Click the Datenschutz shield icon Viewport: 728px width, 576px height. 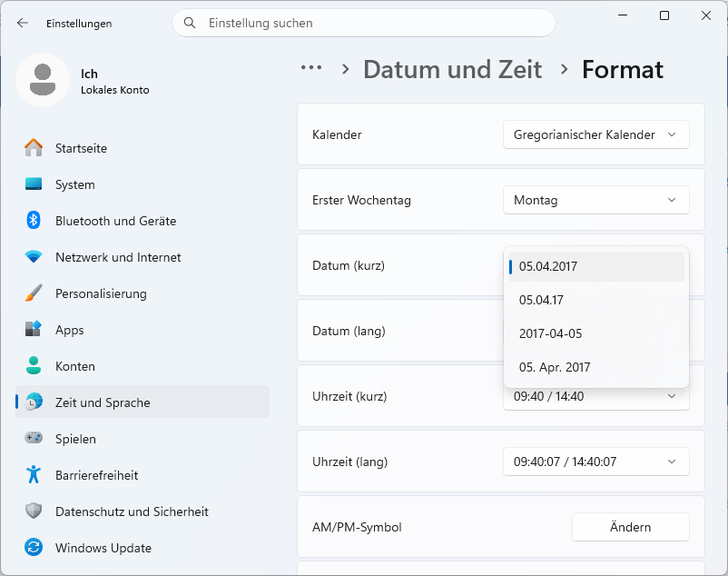34,511
